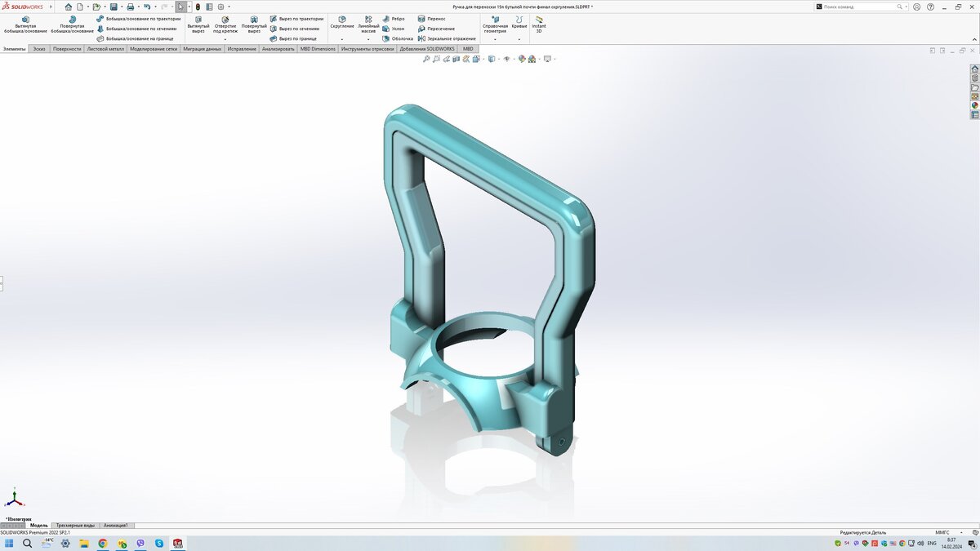Switch to the Исправление tab

242,49
